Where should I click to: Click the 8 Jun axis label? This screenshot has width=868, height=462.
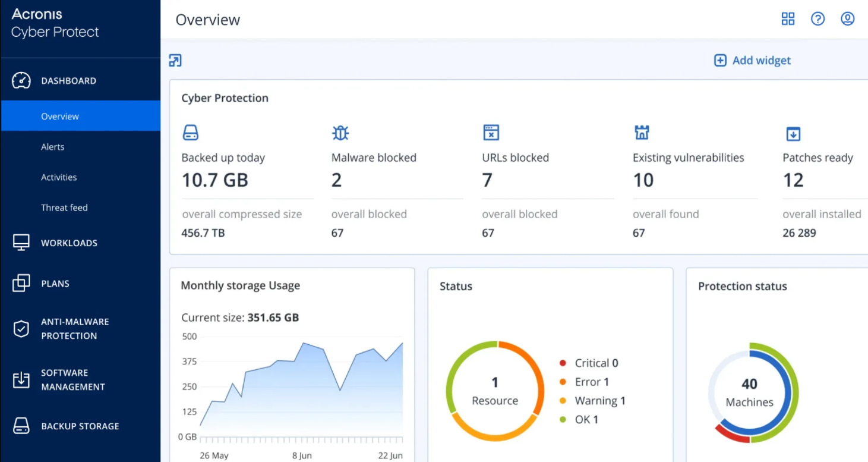(303, 456)
